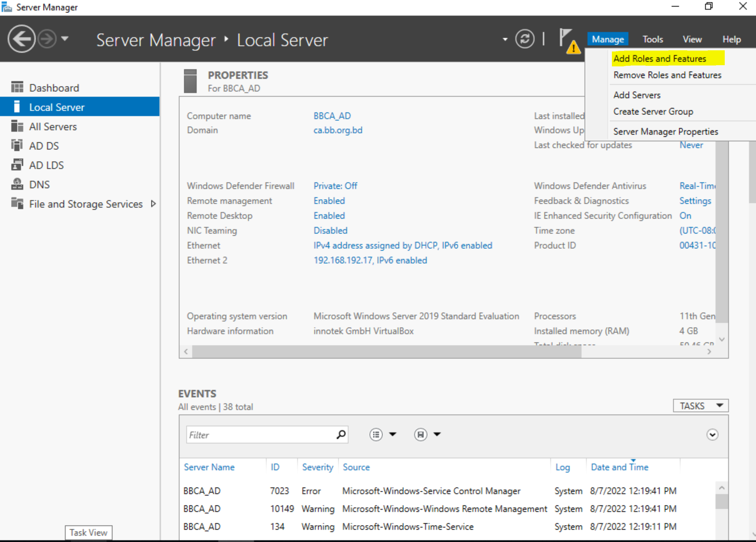
Task: Expand events filter chevron circle
Action: click(712, 434)
